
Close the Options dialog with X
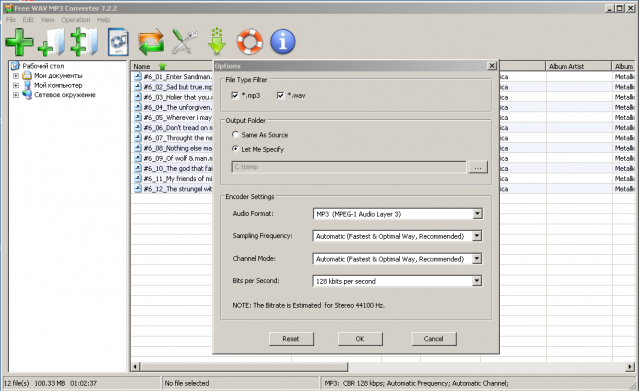492,66
